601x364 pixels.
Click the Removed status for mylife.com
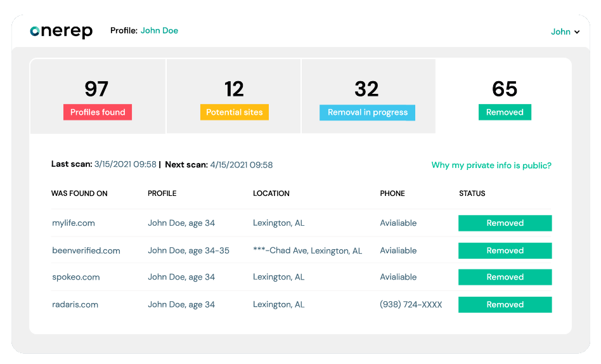505,223
